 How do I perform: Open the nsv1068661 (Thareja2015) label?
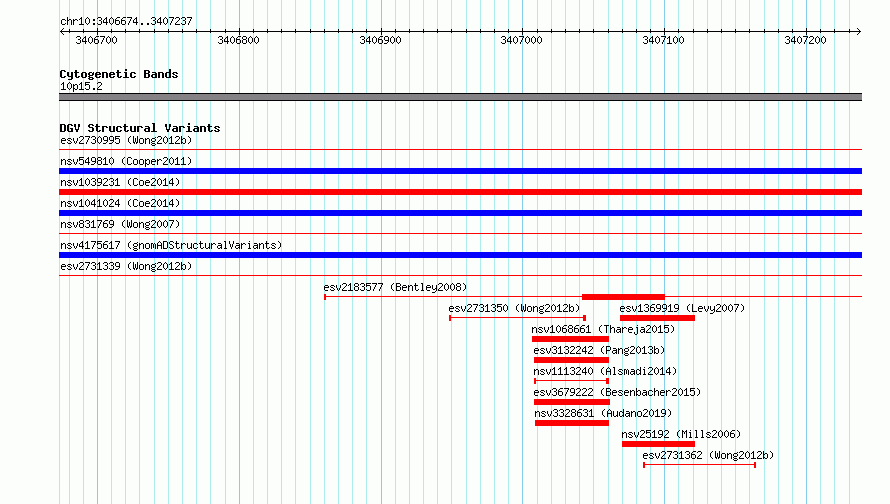[603, 329]
